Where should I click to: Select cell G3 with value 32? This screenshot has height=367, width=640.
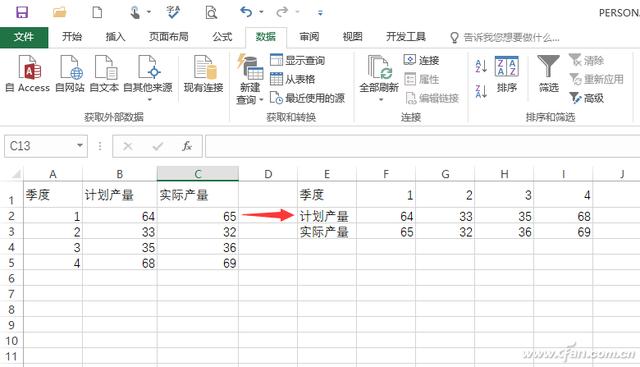point(445,232)
